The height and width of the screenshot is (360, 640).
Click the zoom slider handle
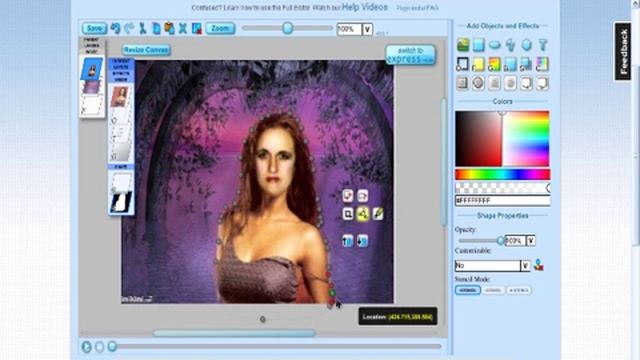click(x=288, y=28)
